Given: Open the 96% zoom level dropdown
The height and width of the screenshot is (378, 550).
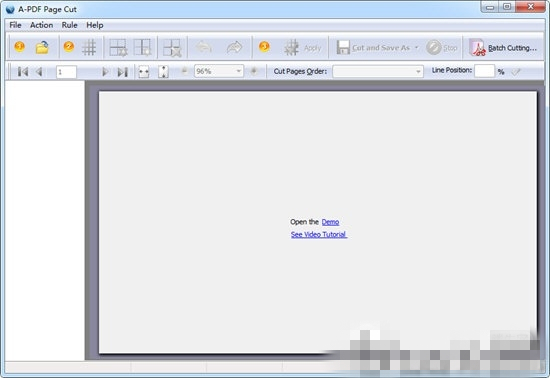Looking at the screenshot, I should (239, 71).
